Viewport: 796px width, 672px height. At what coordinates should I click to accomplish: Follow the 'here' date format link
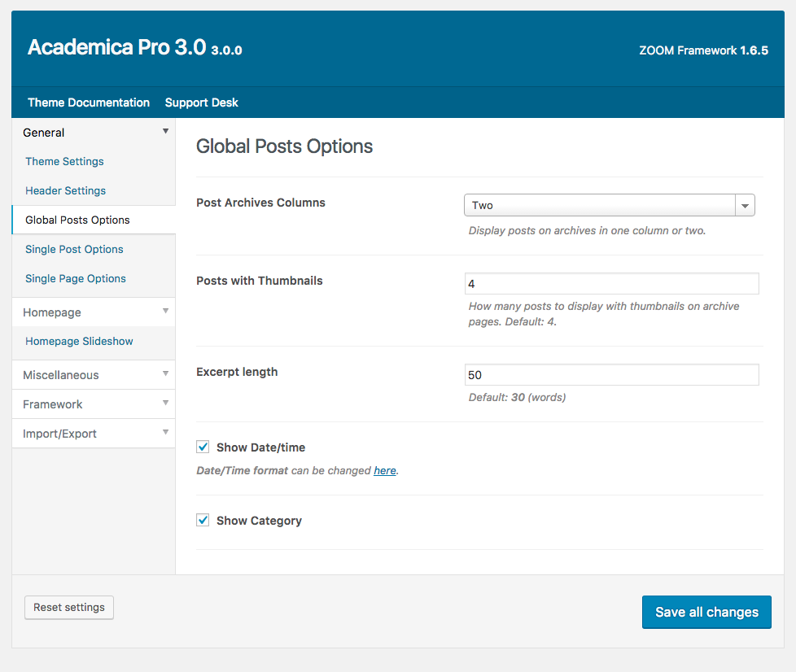point(384,470)
